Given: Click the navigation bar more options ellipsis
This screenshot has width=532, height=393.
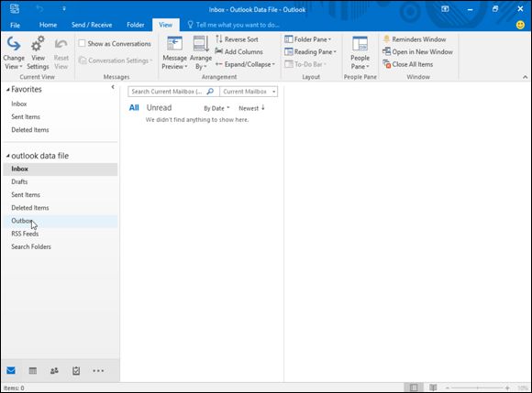Looking at the screenshot, I should coord(98,371).
